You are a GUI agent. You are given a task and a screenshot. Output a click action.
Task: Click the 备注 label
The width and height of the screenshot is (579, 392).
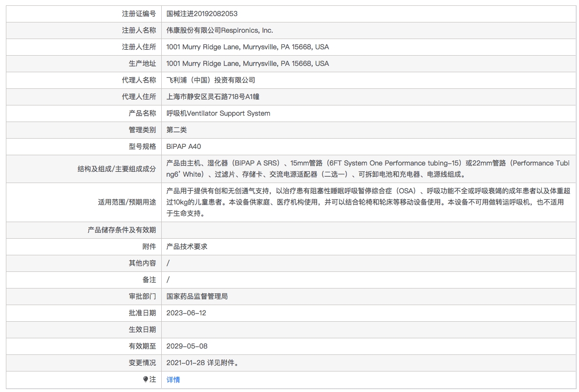[149, 280]
